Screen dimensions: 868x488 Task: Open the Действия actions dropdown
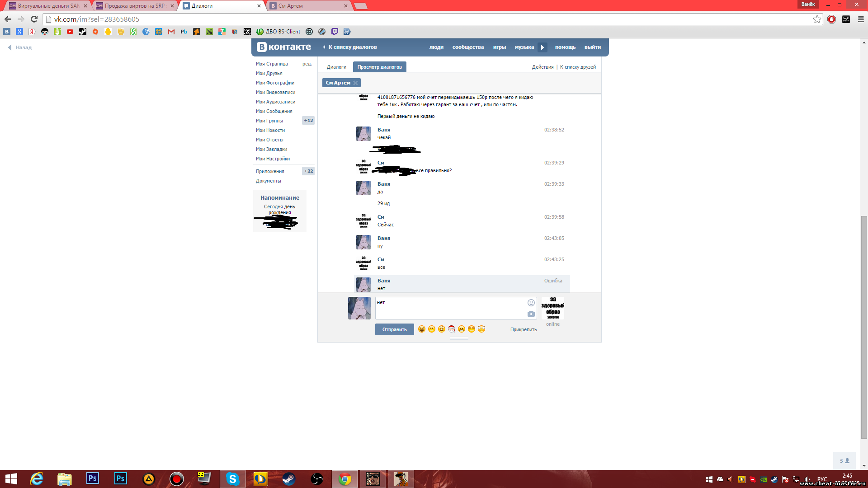pos(542,67)
